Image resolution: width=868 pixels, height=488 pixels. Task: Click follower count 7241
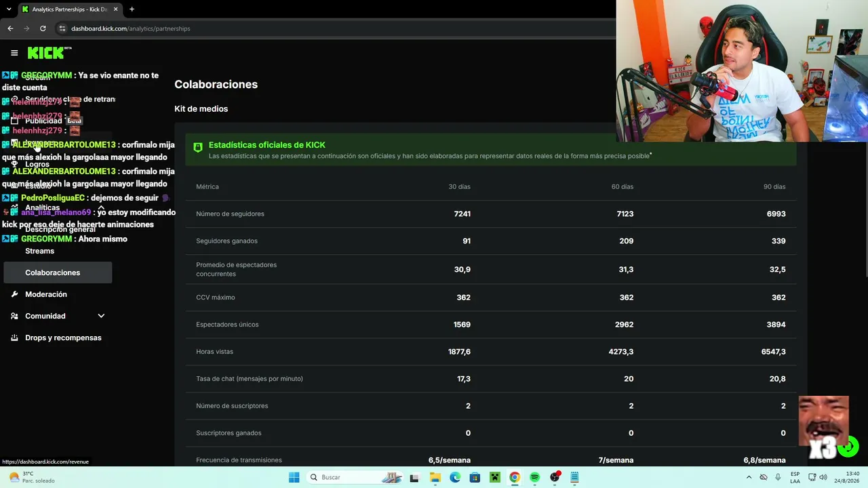coord(462,213)
